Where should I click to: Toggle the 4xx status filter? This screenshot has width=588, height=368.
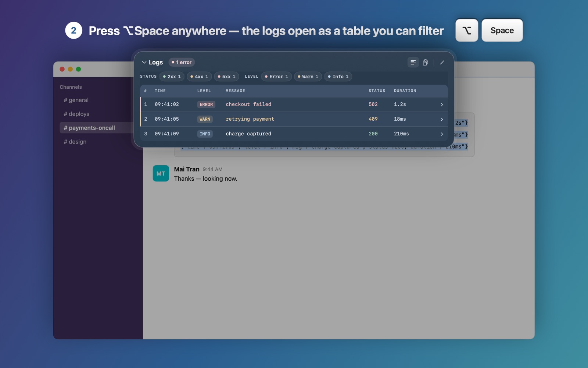point(199,77)
